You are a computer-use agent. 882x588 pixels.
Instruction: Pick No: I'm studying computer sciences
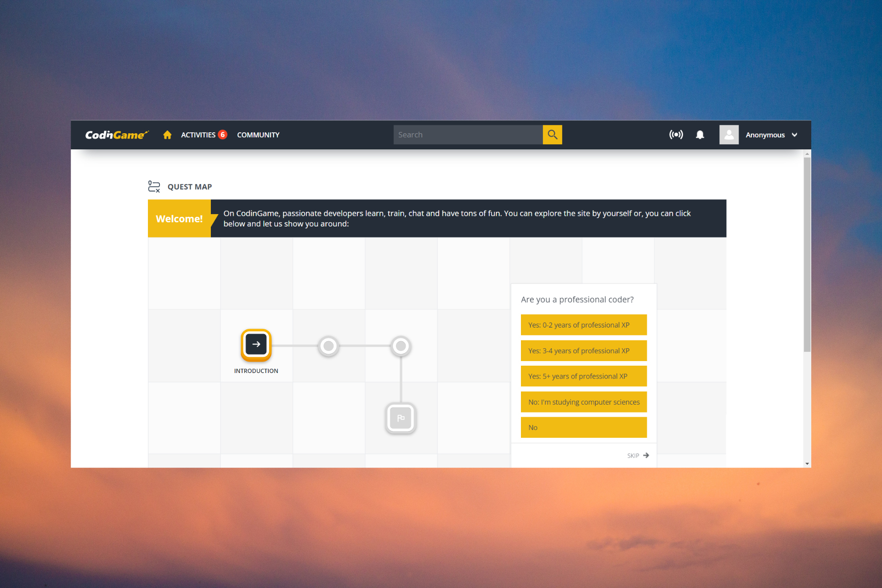[x=583, y=402]
